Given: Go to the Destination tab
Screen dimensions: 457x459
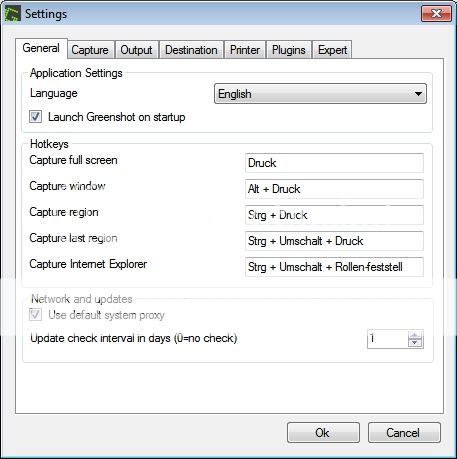Looking at the screenshot, I should (191, 50).
